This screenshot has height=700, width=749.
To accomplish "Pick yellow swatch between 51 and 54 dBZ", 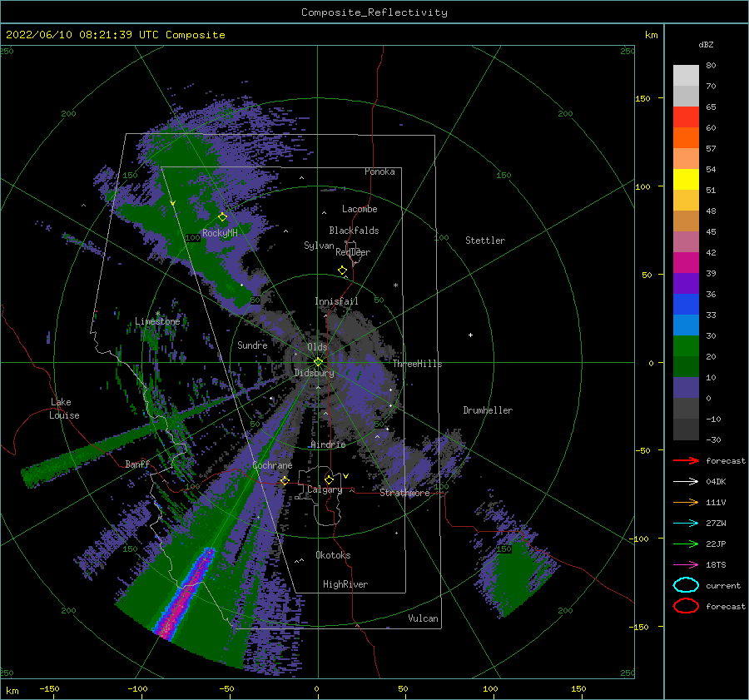I will coord(686,180).
